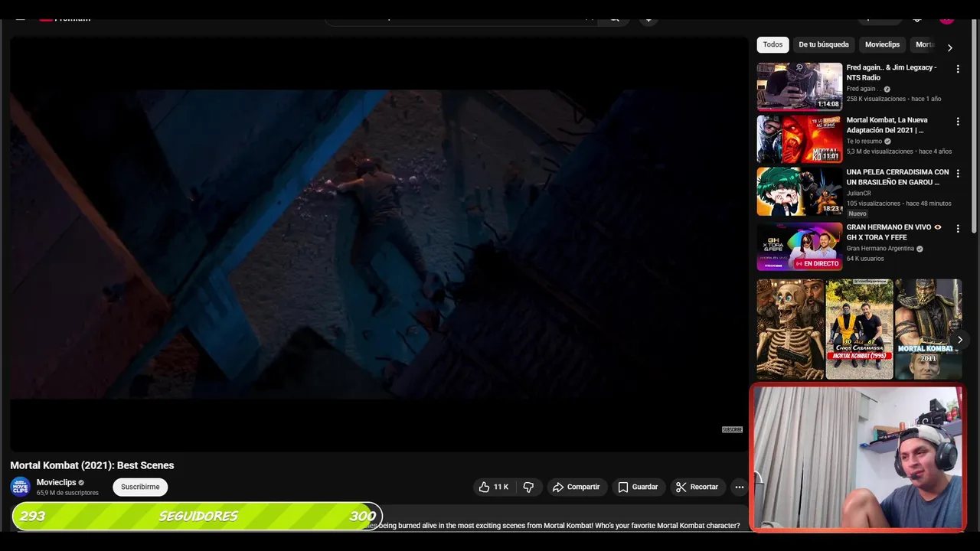This screenshot has height=551, width=980.
Task: Click the SUBSCRIBE watermark in video
Action: coord(732,430)
